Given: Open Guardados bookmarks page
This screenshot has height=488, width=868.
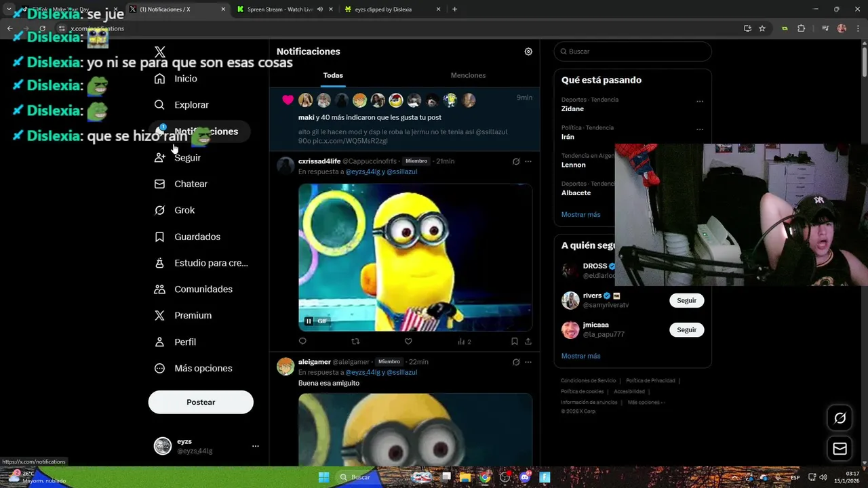Looking at the screenshot, I should coord(187,237).
